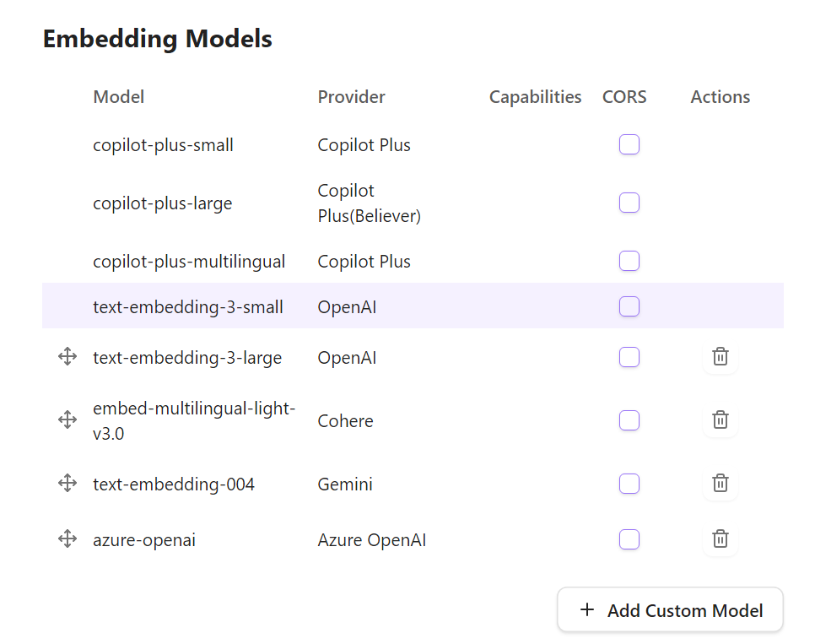Click drag handle for text-embedding-3-large
815x644 pixels.
coord(67,357)
